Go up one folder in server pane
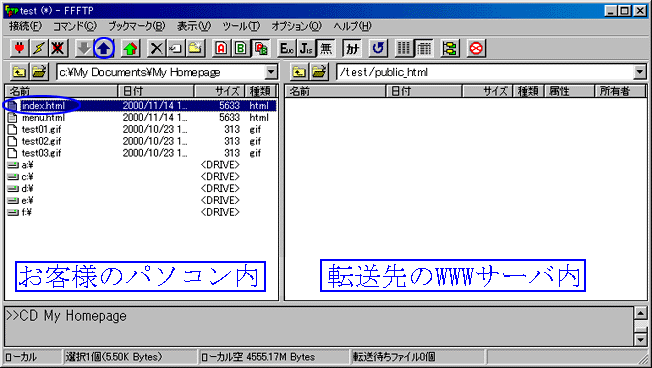 click(x=299, y=72)
